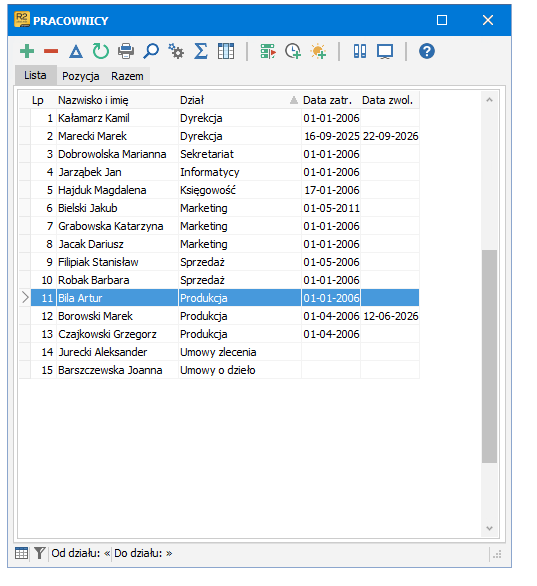
Task: Click the Umowy zlecenia department cell
Action: click(x=240, y=352)
